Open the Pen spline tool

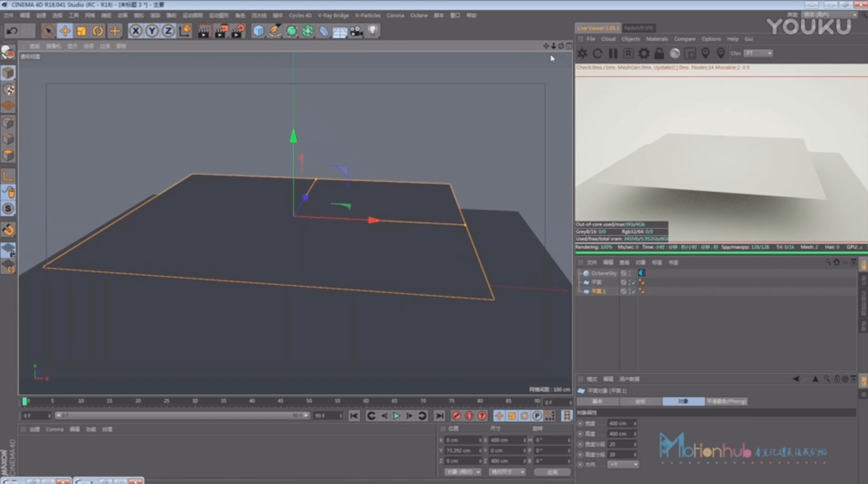pyautogui.click(x=275, y=31)
